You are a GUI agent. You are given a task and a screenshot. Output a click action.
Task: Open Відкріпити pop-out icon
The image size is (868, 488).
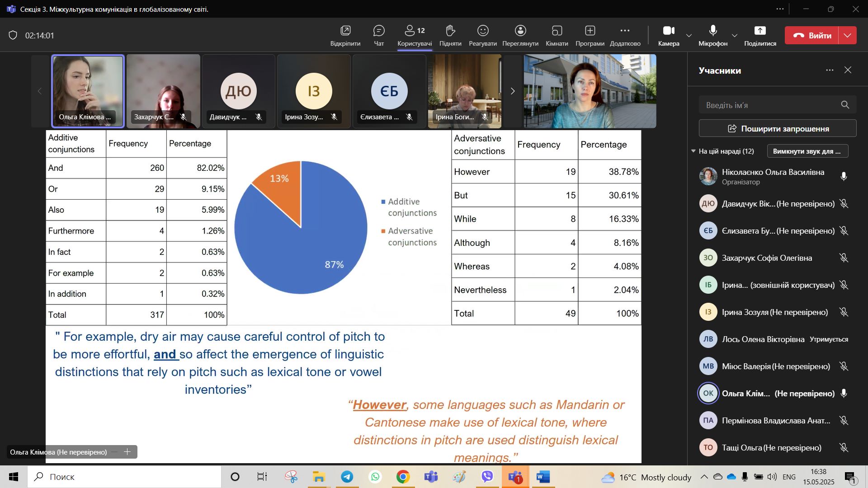[345, 31]
